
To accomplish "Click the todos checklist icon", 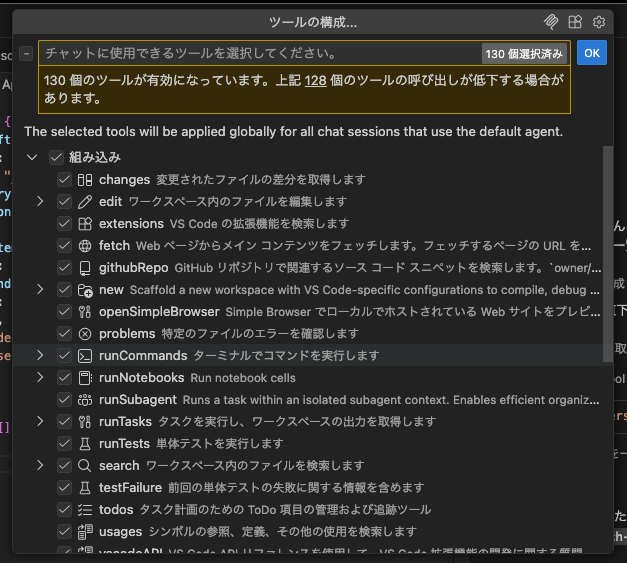I will coord(85,510).
